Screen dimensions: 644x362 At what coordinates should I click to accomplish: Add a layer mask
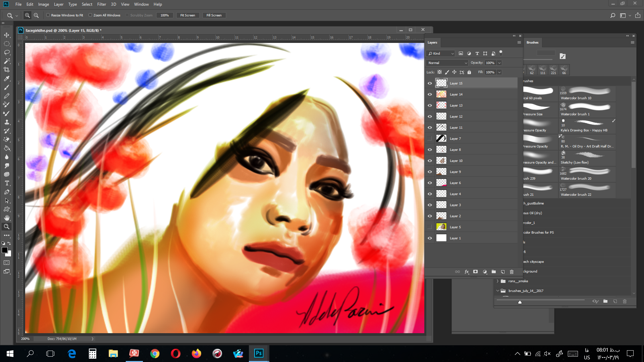pos(475,272)
